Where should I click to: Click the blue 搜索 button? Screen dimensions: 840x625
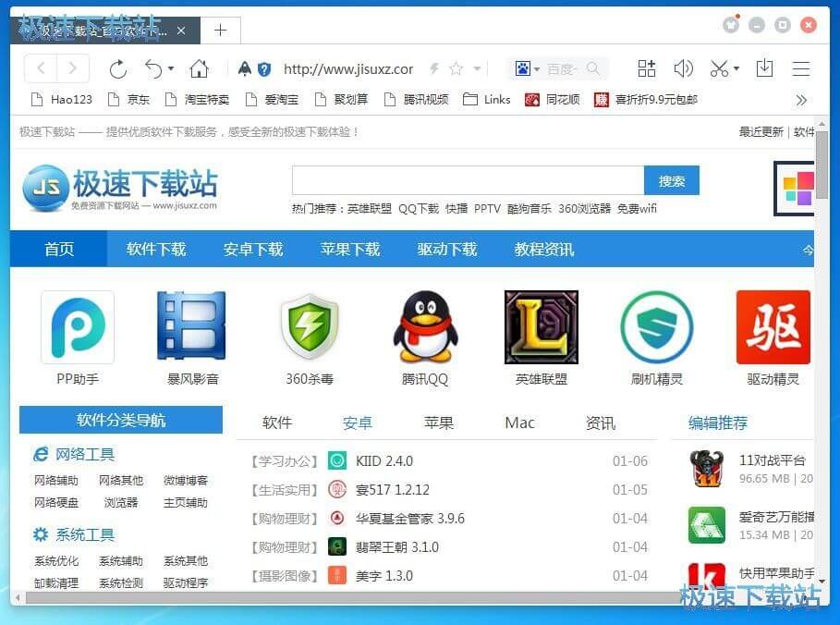point(671,180)
